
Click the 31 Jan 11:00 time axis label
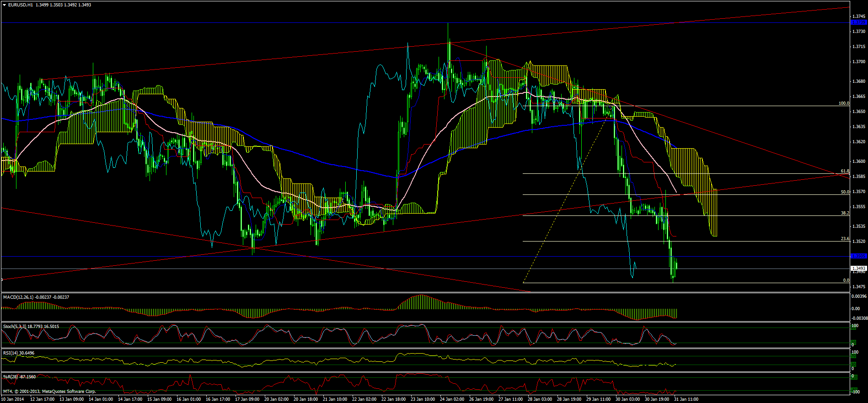point(686,399)
